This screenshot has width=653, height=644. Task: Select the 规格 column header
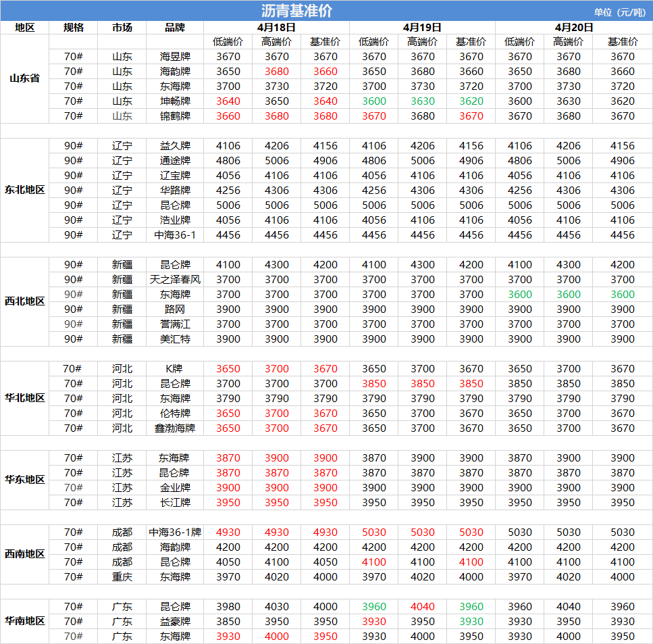click(x=74, y=28)
